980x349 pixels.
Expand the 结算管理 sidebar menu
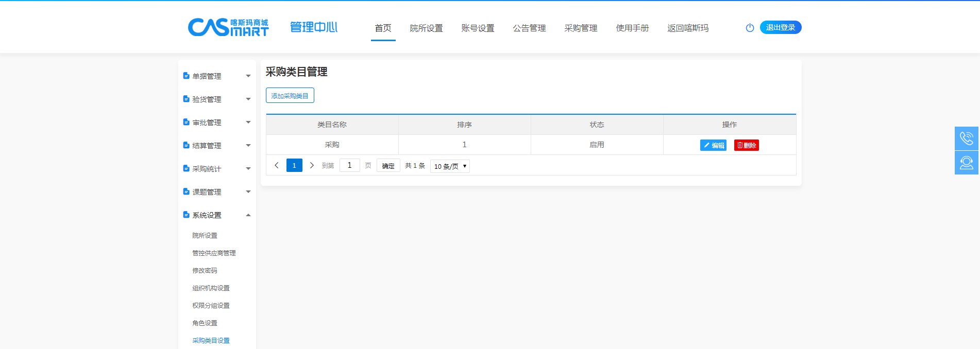216,146
